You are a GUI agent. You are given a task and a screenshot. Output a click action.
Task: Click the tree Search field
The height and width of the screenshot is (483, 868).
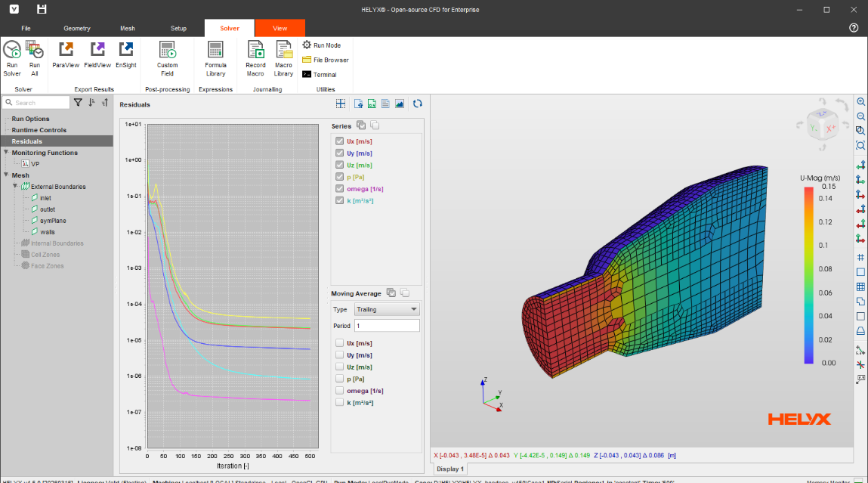pyautogui.click(x=36, y=103)
